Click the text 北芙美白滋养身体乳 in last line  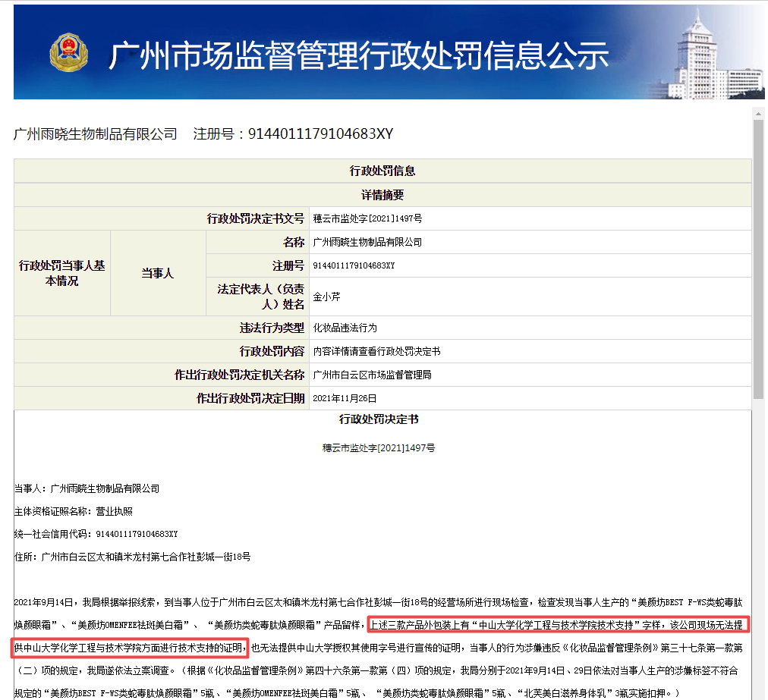(x=565, y=693)
